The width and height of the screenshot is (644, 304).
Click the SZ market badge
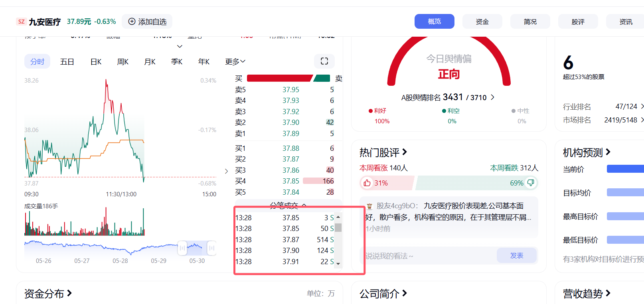tap(22, 22)
